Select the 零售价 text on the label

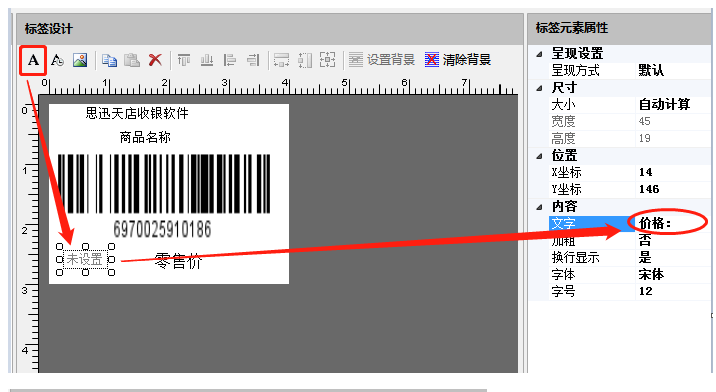tap(178, 261)
